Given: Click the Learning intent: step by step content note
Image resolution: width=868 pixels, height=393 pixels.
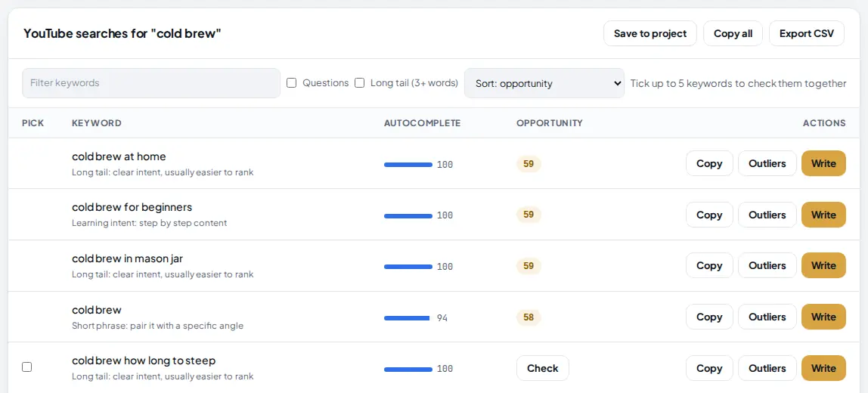Looking at the screenshot, I should (x=150, y=223).
